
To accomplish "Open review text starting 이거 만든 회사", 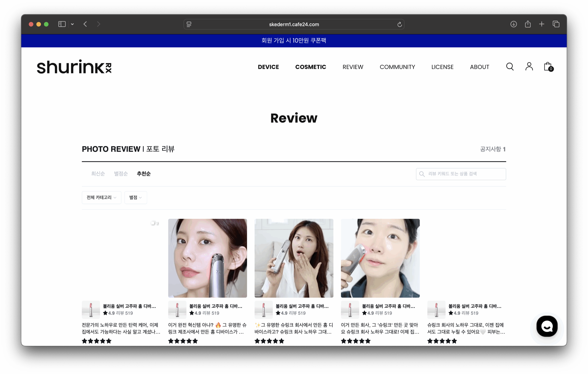I will point(380,328).
